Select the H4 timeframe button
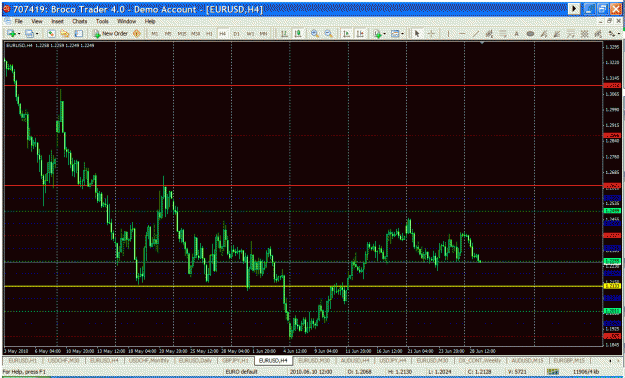 click(x=223, y=34)
